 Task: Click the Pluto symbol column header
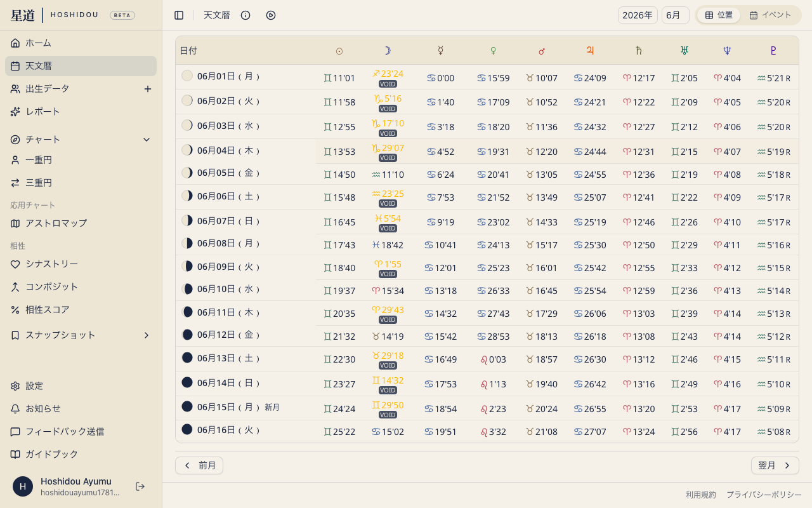(773, 51)
